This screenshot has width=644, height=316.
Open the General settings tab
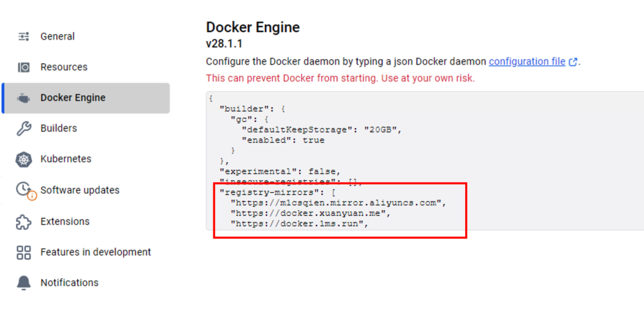58,36
